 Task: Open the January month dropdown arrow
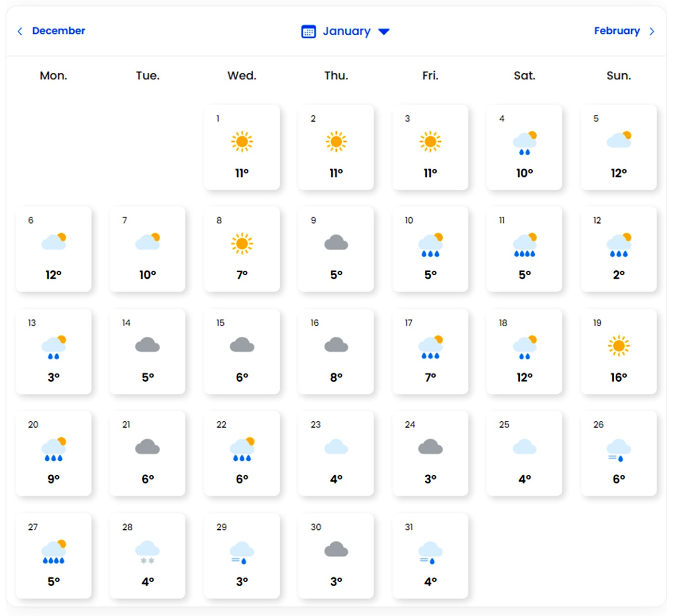(x=384, y=32)
